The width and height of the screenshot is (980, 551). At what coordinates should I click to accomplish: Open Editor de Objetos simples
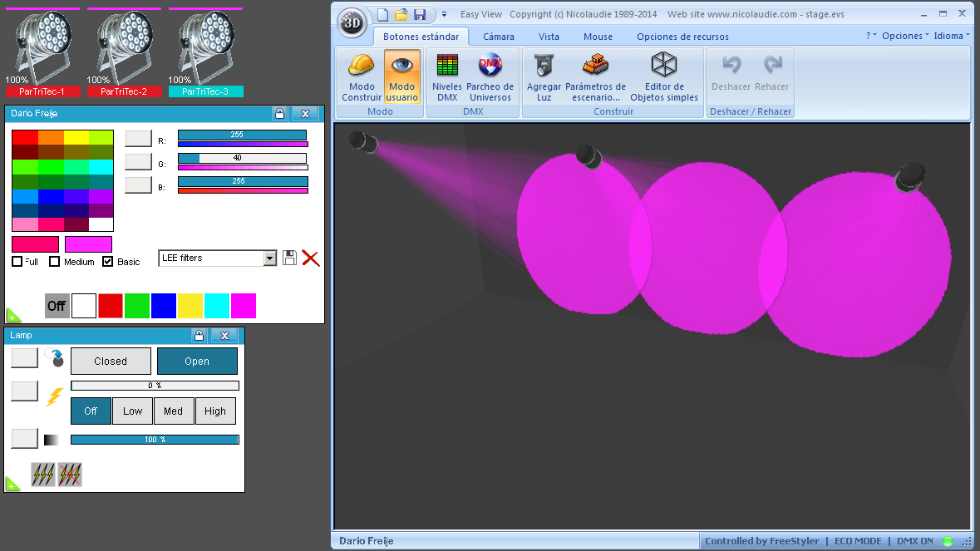663,77
